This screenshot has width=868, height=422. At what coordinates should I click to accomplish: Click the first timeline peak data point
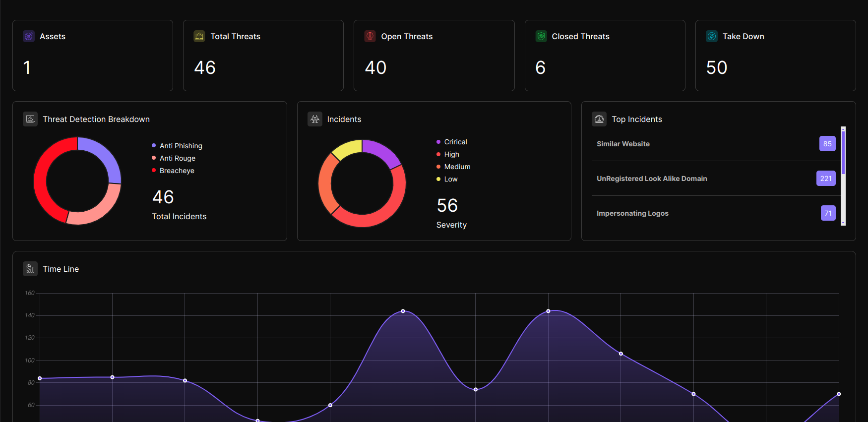tap(403, 311)
